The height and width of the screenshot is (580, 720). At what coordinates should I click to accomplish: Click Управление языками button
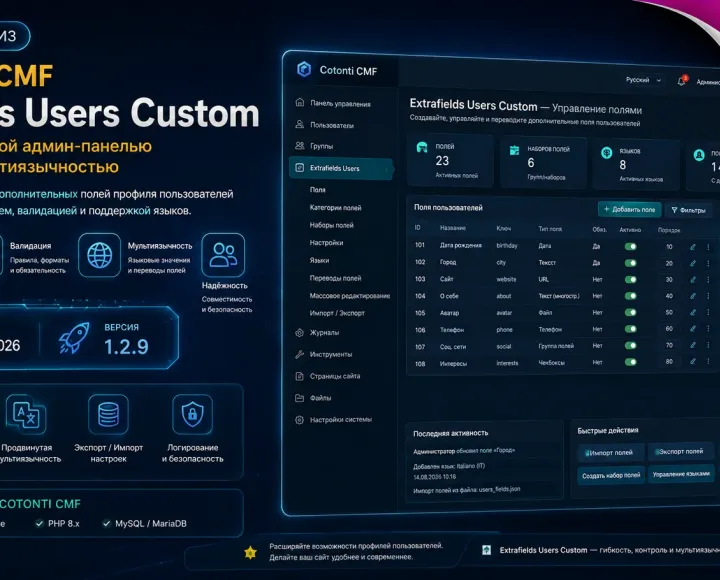click(x=681, y=474)
